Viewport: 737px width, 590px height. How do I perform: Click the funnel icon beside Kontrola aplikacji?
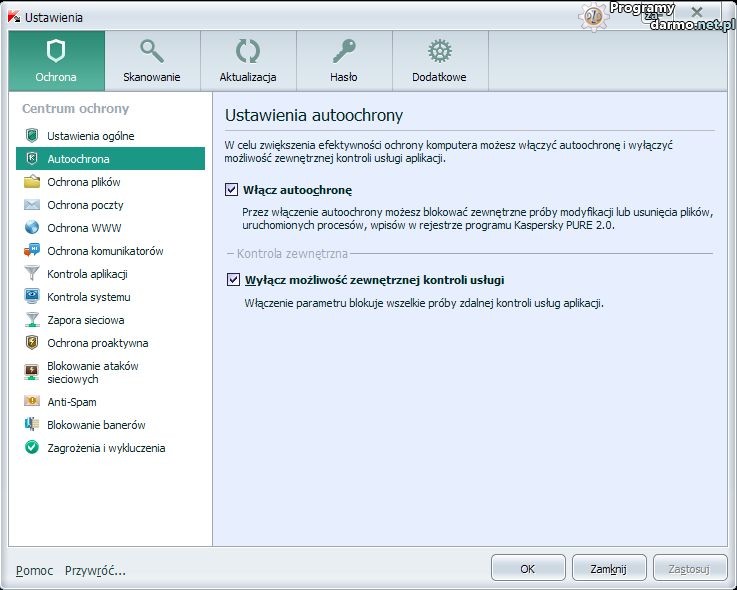(31, 274)
